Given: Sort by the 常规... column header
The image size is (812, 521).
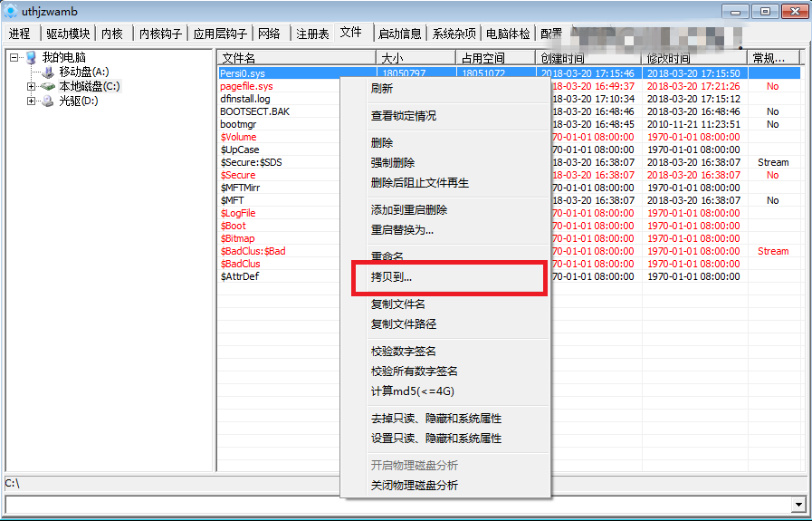Looking at the screenshot, I should pos(774,58).
